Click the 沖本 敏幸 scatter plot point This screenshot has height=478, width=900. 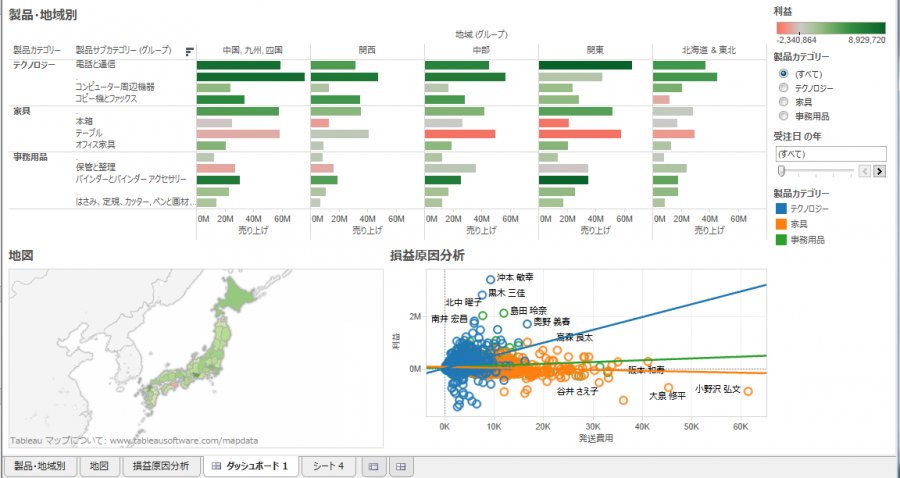click(490, 279)
